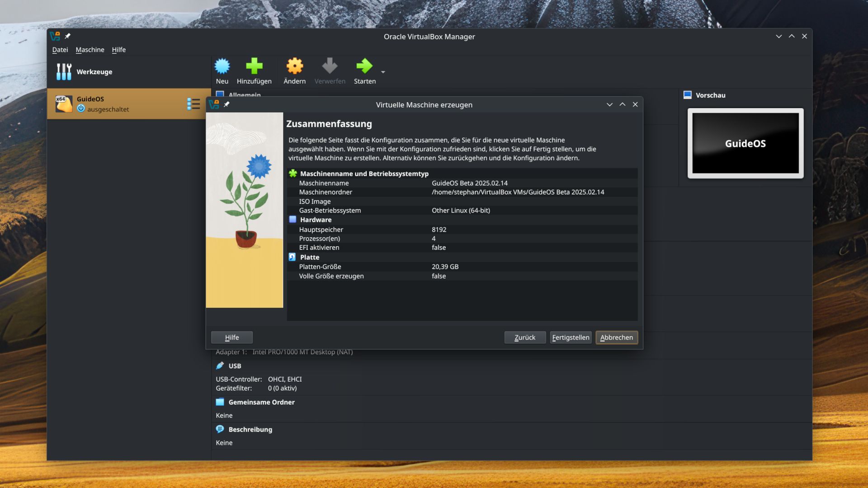Click the VirtualBox logo in the manager title bar
The image size is (868, 488).
(x=55, y=36)
